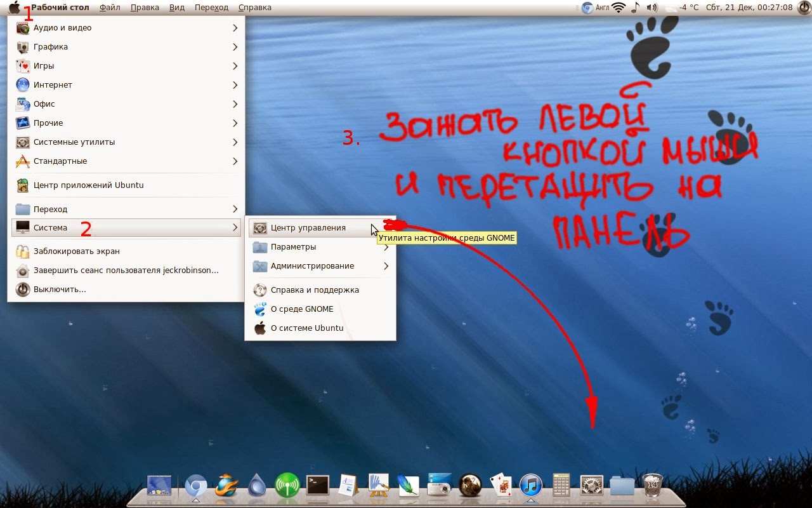812x508 pixels.
Task: Click the Ubuntu Software Center icon in the menu
Action: coord(23,185)
